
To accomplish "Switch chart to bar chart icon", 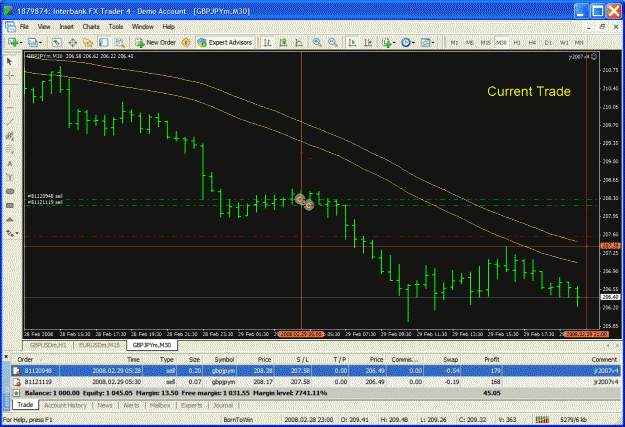I will [x=267, y=42].
